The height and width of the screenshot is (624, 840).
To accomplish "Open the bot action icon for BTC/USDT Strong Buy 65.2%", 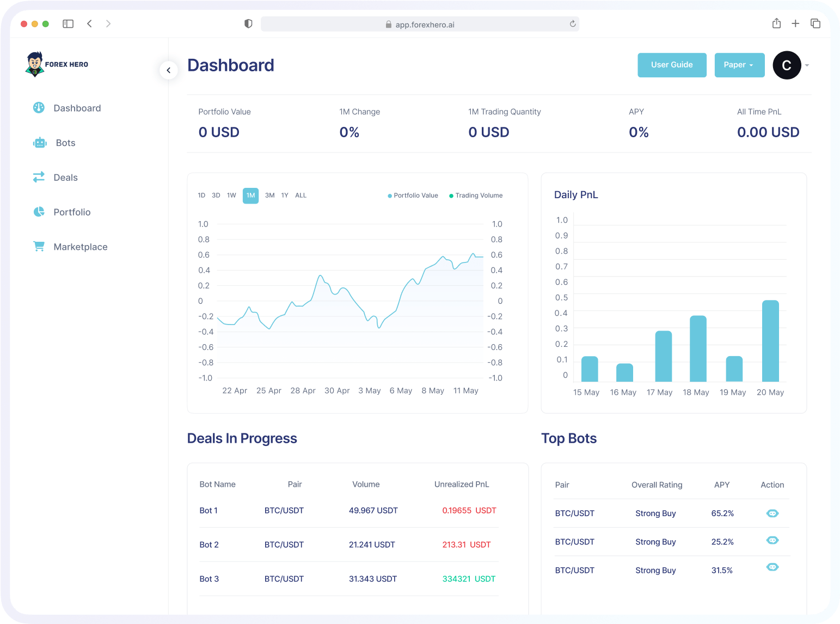I will pos(772,513).
